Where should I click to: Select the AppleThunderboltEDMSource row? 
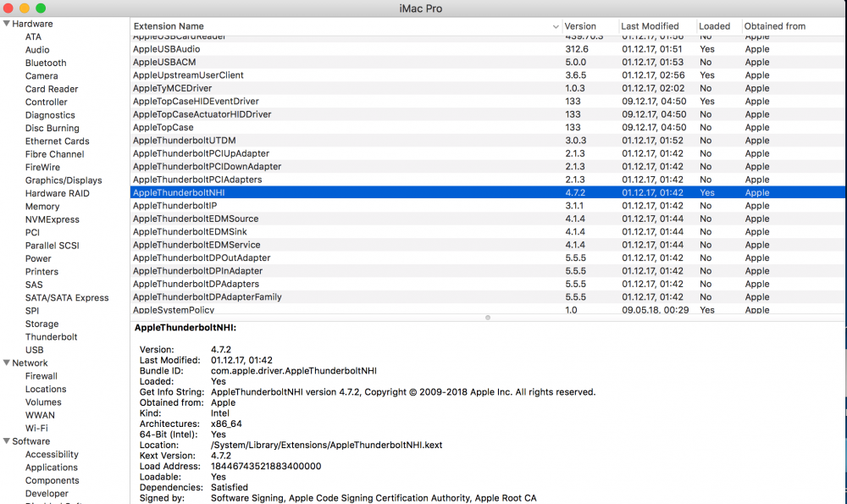click(488, 219)
